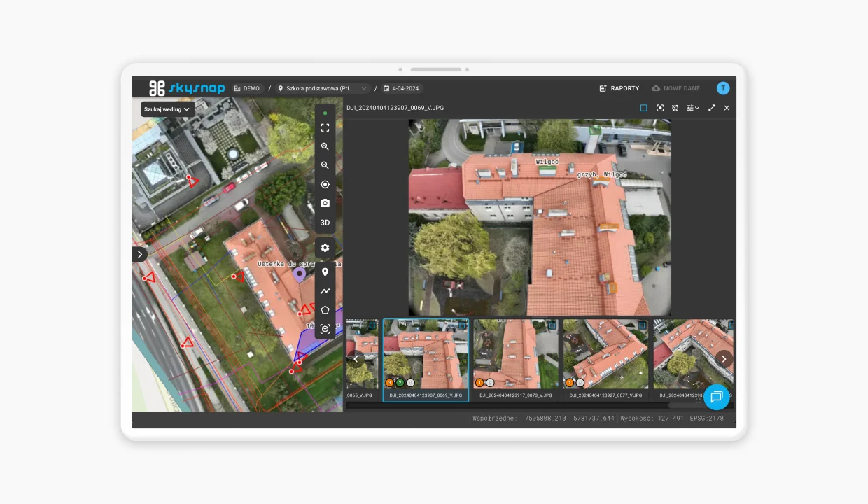
Task: Show next thumbnails in the filmstrip
Action: (724, 359)
